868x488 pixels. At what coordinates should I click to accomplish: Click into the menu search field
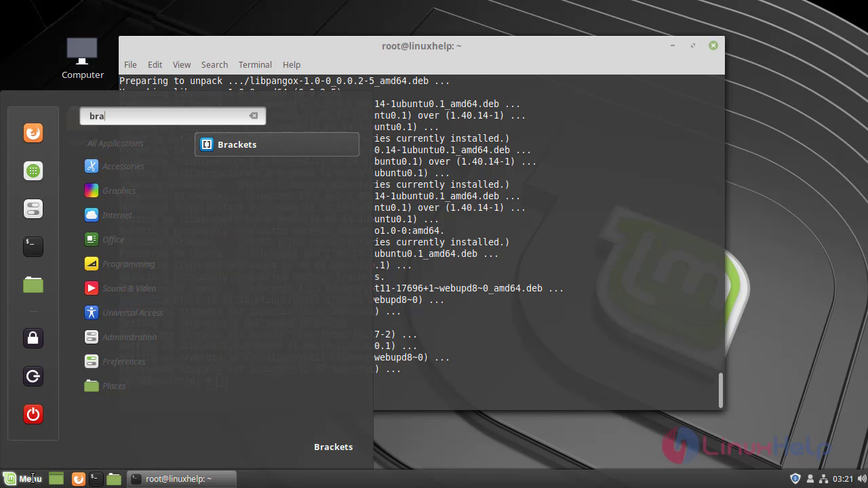click(x=172, y=116)
